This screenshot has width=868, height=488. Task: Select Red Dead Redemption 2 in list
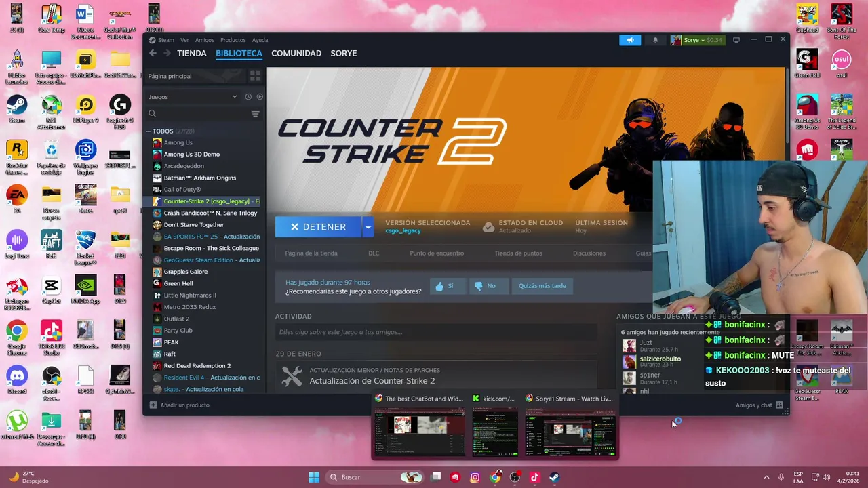(197, 366)
